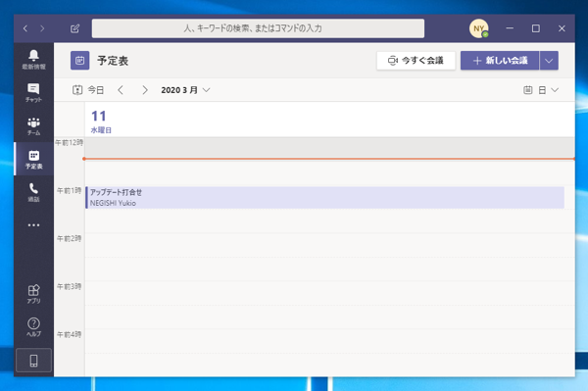This screenshot has height=391, width=588.
Task: Open the Activity (最新情報) bell icon
Action: 33,60
